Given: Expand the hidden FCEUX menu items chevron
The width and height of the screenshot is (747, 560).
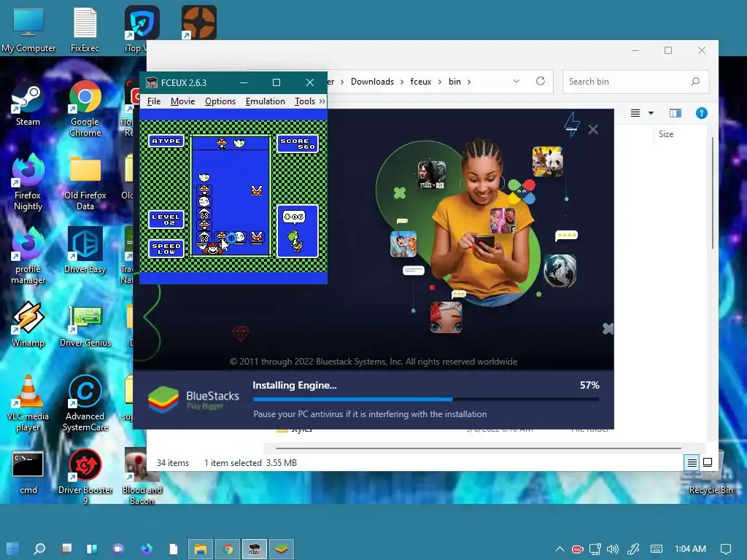Looking at the screenshot, I should 322,101.
